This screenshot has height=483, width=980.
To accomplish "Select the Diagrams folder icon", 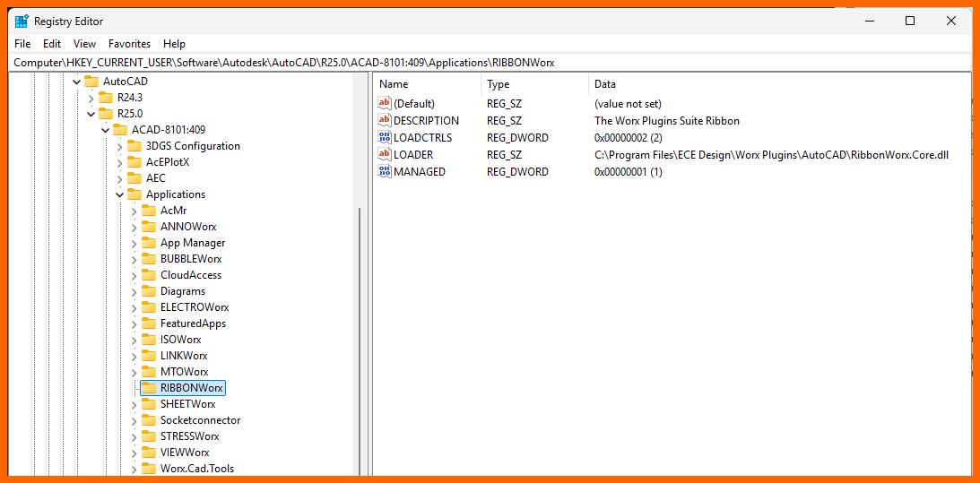I will point(149,291).
